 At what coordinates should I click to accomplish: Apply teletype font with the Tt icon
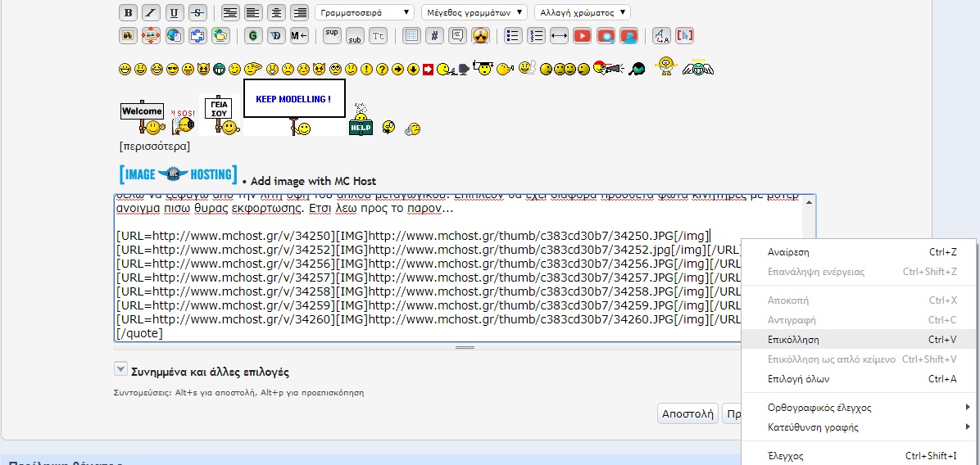(x=378, y=35)
